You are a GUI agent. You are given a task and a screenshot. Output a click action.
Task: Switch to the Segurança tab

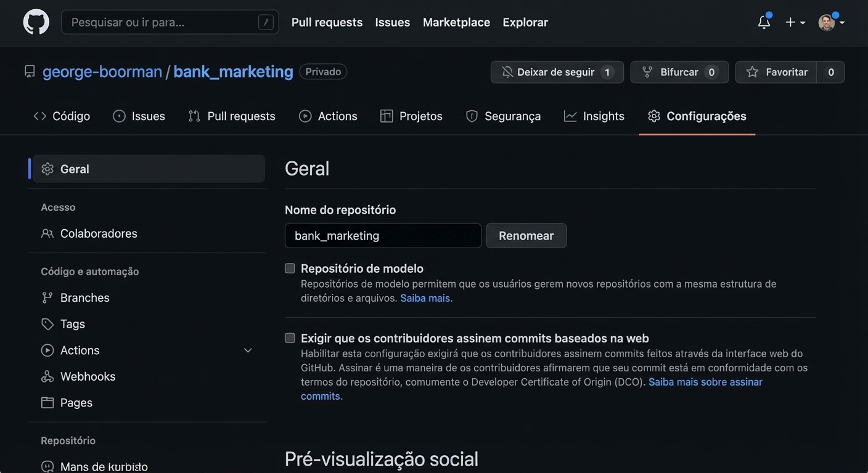514,116
